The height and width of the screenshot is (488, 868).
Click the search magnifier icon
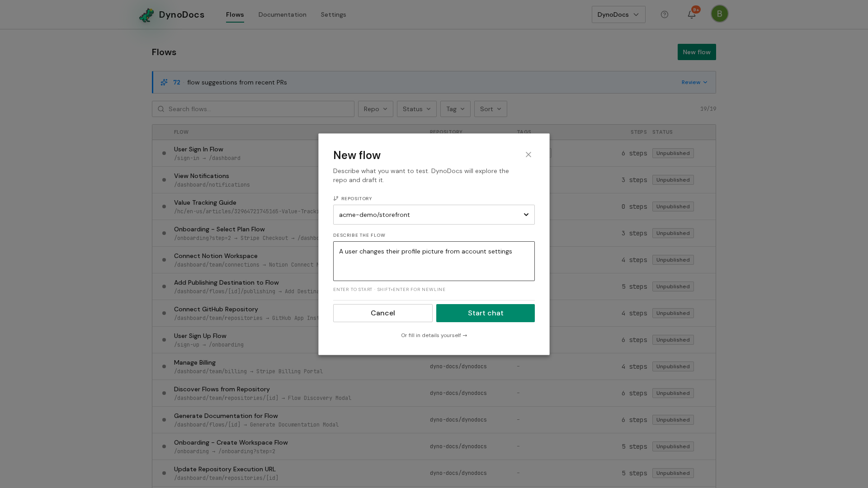click(x=161, y=109)
